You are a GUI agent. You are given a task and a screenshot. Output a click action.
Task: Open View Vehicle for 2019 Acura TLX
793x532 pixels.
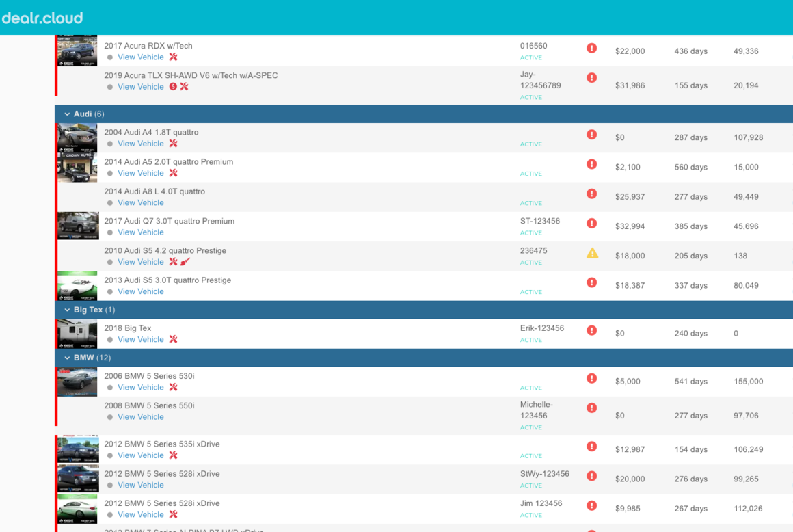click(141, 86)
